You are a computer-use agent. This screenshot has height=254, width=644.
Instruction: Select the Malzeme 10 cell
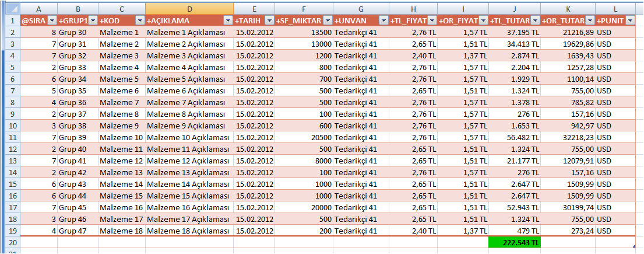click(x=121, y=137)
